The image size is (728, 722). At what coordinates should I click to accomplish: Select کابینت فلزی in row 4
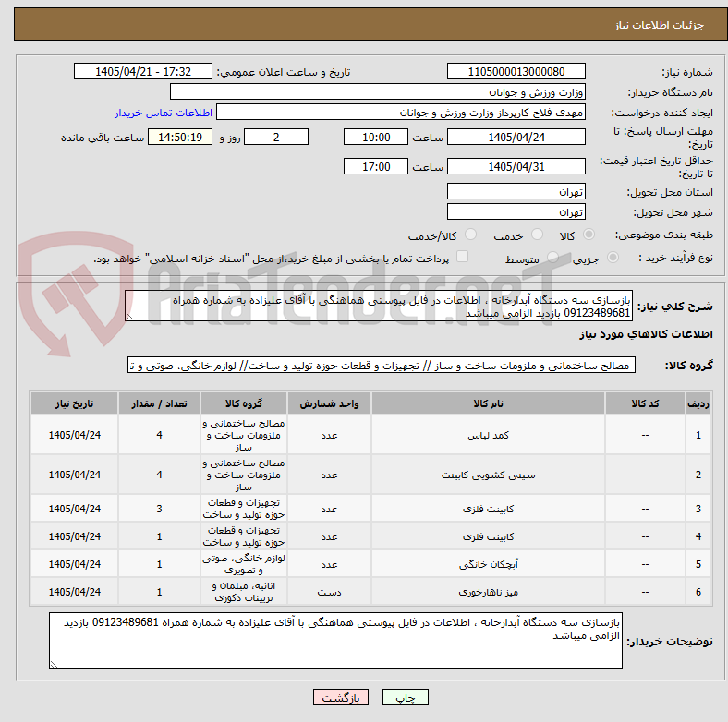(x=488, y=536)
